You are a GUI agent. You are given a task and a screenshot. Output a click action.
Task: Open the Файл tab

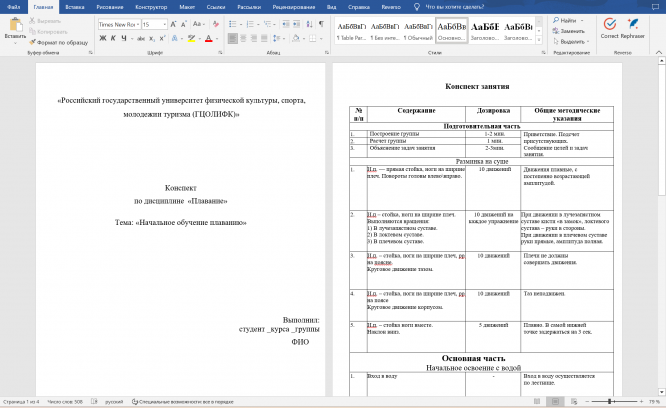pyautogui.click(x=14, y=7)
